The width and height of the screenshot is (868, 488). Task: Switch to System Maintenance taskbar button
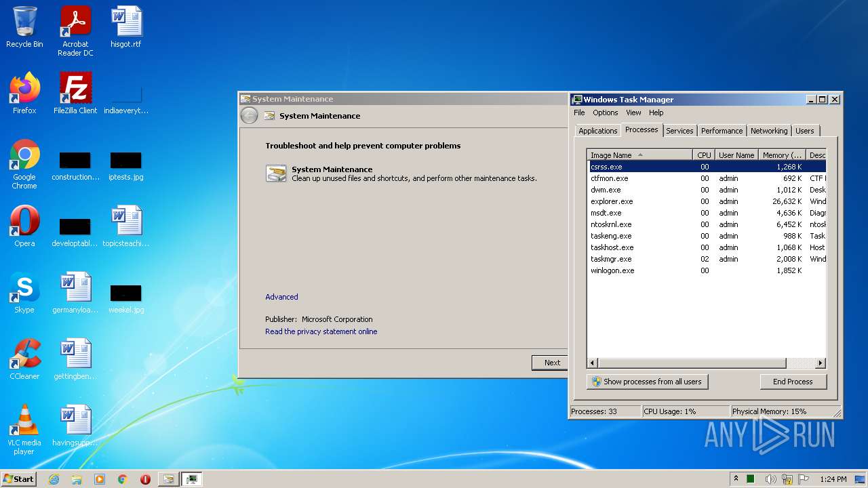tap(168, 479)
